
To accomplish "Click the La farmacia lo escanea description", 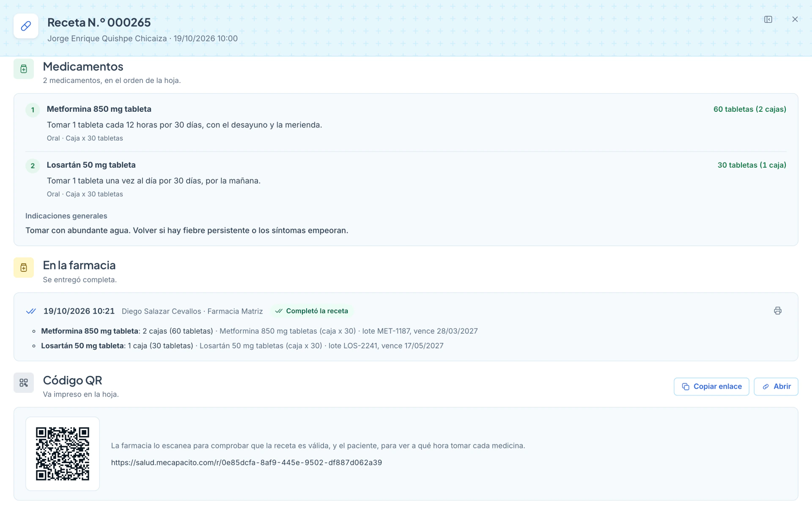I will coord(318,446).
